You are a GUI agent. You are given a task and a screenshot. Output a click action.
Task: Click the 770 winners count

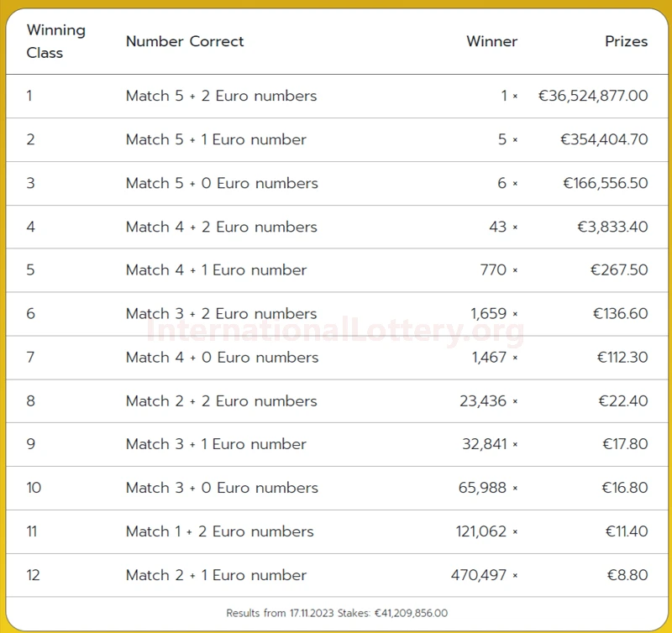click(x=493, y=269)
